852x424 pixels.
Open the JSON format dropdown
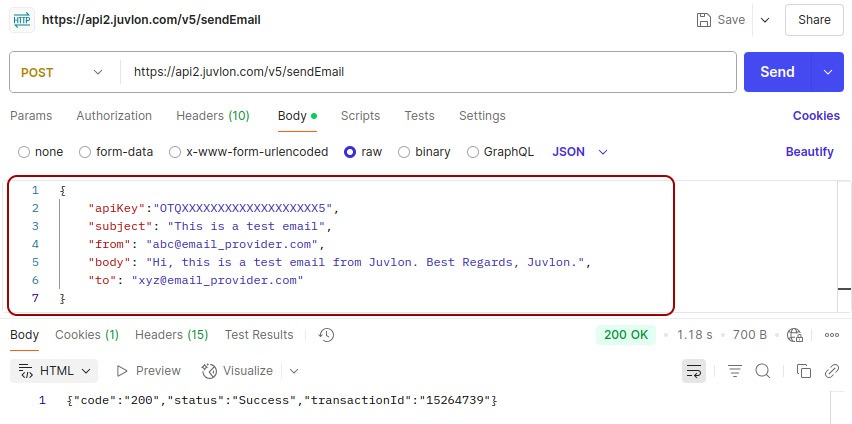click(x=580, y=152)
